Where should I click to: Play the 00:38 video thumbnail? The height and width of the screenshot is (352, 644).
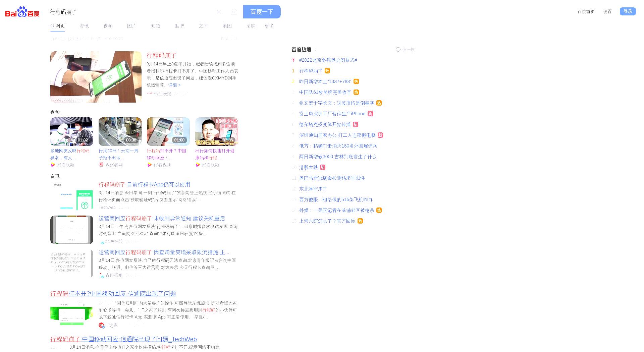pyautogui.click(x=120, y=131)
